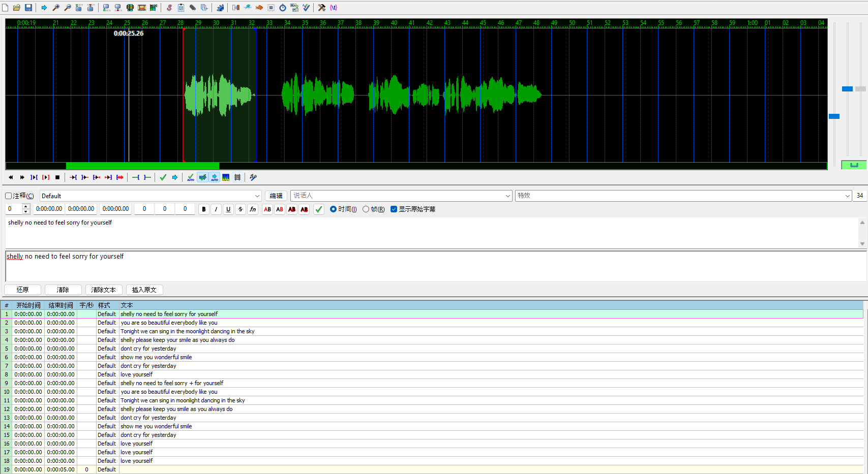868x474 pixels.
Task: Select the 帧 frame radio button
Action: click(366, 209)
